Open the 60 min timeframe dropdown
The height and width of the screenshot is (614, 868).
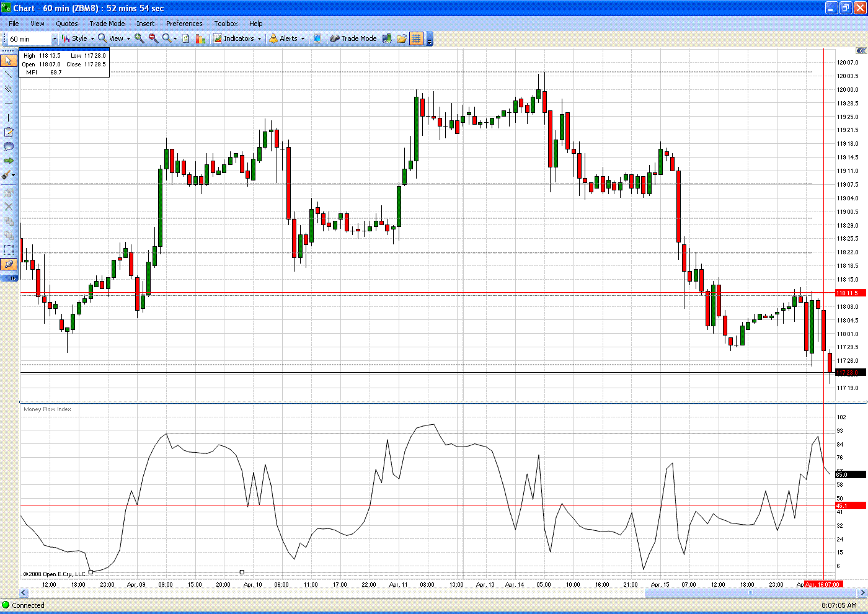[54, 39]
